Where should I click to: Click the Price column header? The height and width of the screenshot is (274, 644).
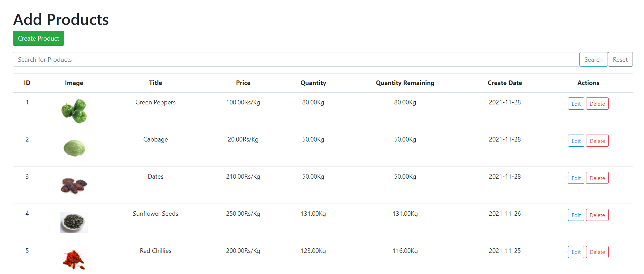[243, 83]
